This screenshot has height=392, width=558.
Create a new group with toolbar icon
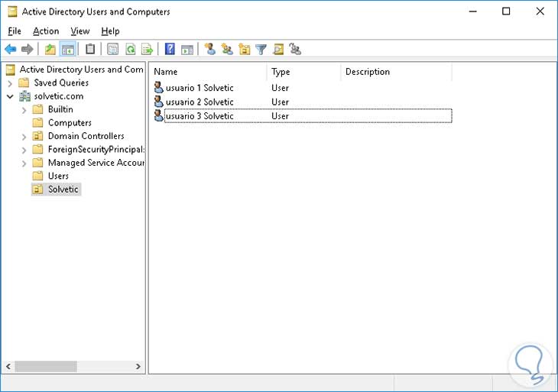coord(227,49)
